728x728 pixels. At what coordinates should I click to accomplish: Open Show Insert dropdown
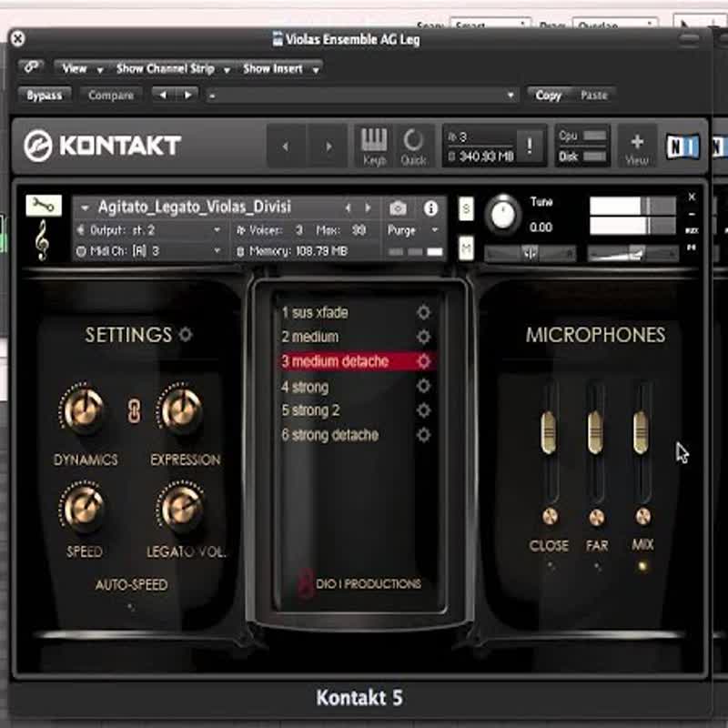(x=281, y=69)
